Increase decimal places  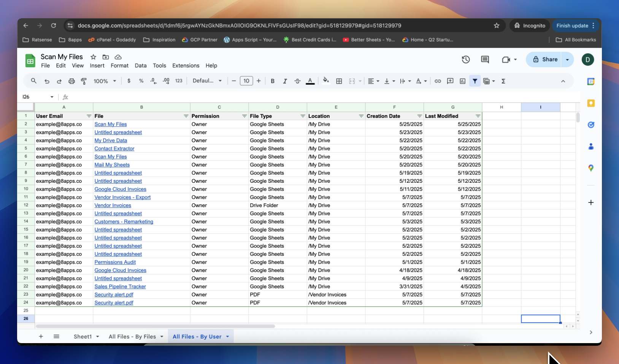click(166, 81)
